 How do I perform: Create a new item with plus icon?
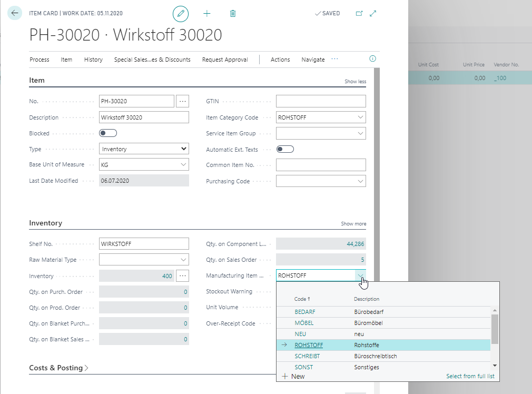coord(206,14)
